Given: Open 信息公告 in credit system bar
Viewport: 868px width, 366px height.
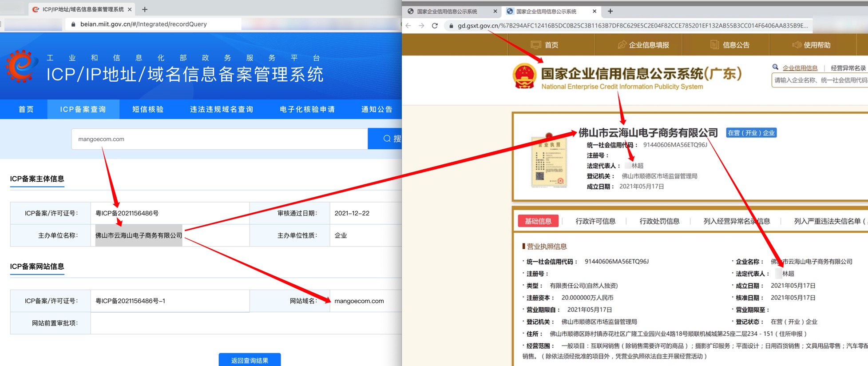Looking at the screenshot, I should 729,45.
